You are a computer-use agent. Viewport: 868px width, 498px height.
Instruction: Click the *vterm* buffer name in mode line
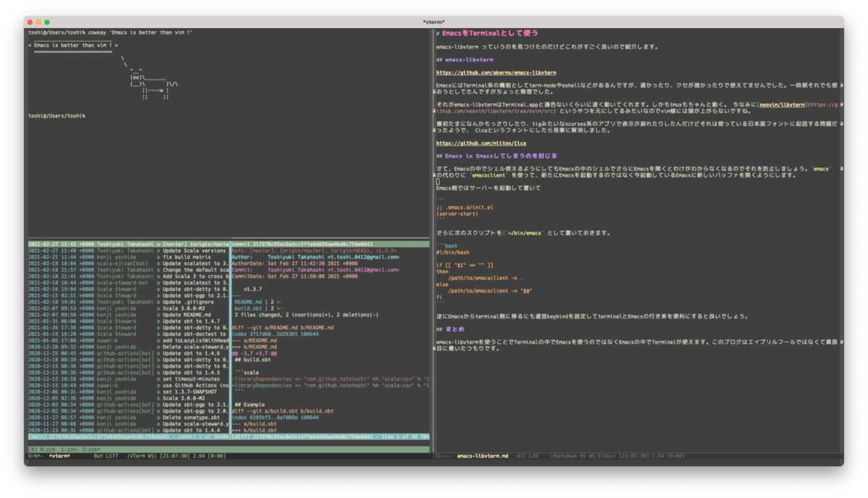60,456
